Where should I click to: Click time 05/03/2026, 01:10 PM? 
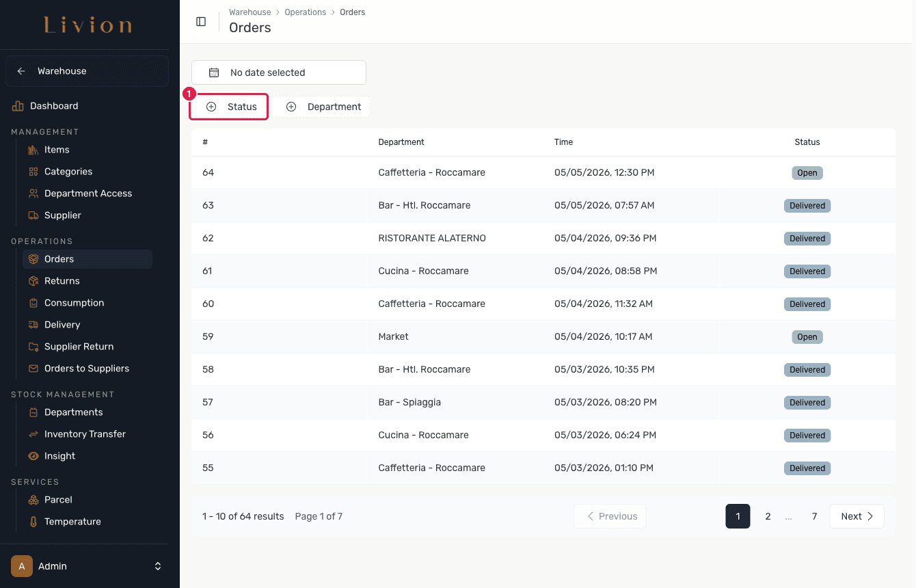coord(604,468)
